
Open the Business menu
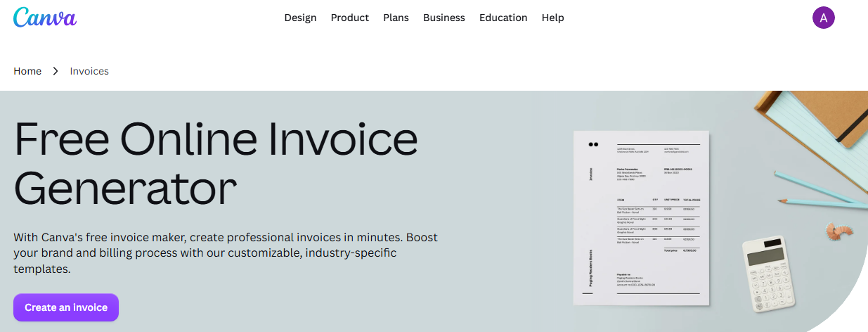[x=444, y=18]
